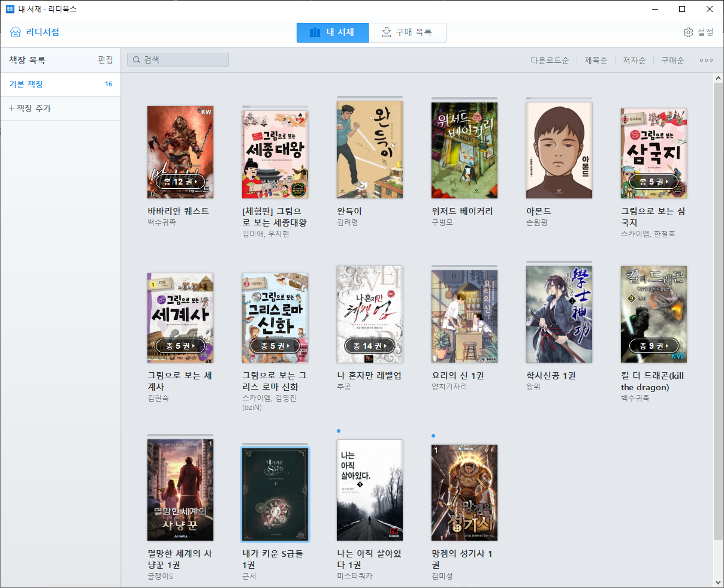Expand the 총 12 권 series on 바바리안 퀘스트
This screenshot has width=724, height=588.
click(x=180, y=181)
